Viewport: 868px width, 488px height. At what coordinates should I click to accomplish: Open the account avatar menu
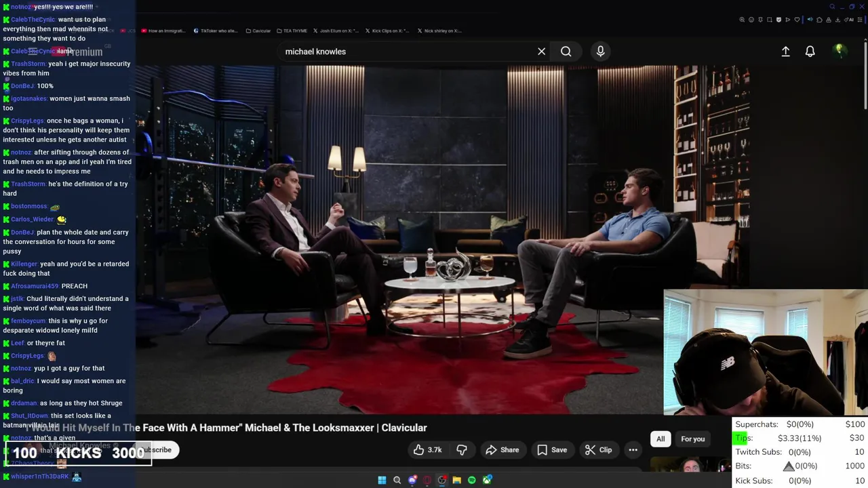pos(840,51)
